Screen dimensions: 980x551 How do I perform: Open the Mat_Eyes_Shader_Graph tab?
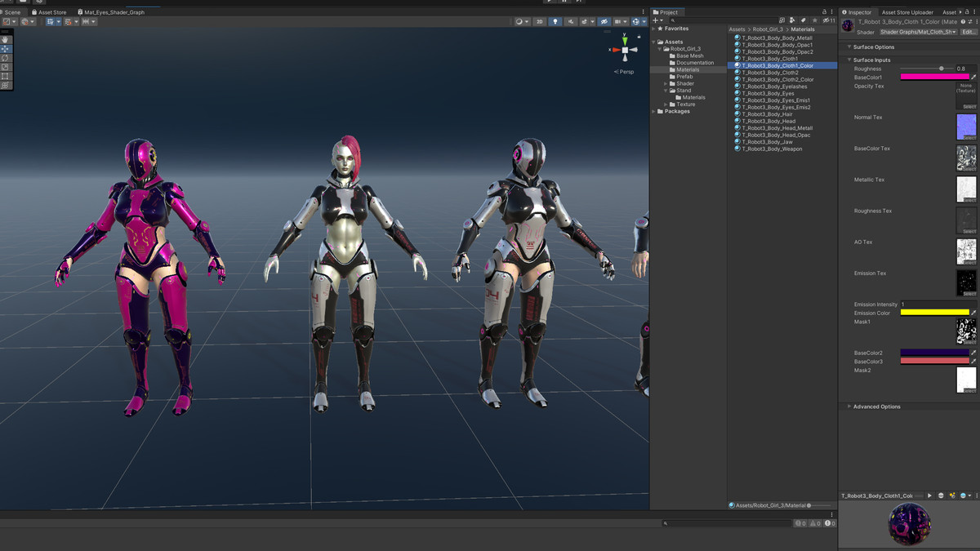click(x=111, y=12)
